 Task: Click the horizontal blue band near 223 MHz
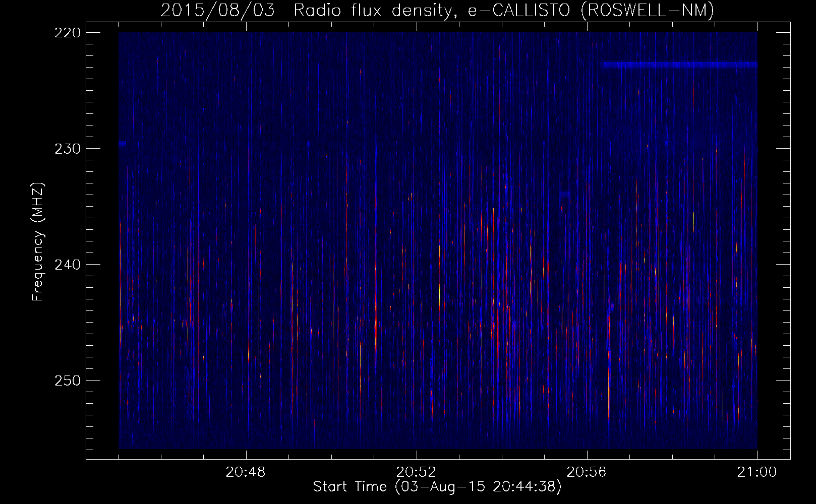pos(680,65)
